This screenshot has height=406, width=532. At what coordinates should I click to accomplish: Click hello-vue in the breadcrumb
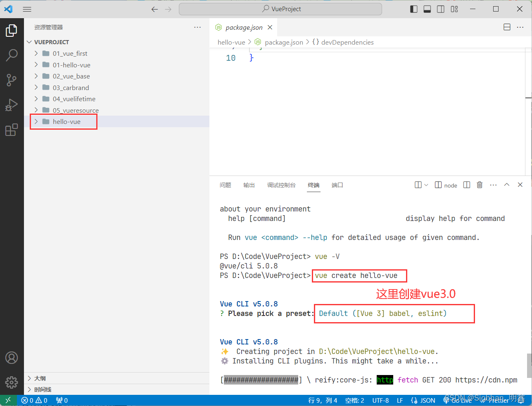click(231, 42)
